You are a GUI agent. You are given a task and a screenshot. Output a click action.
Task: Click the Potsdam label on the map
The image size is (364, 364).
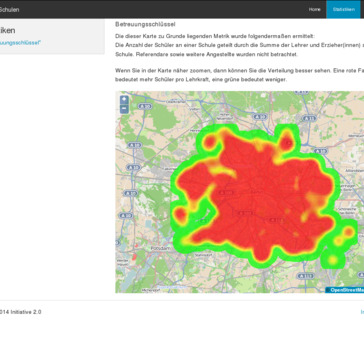tap(161, 248)
